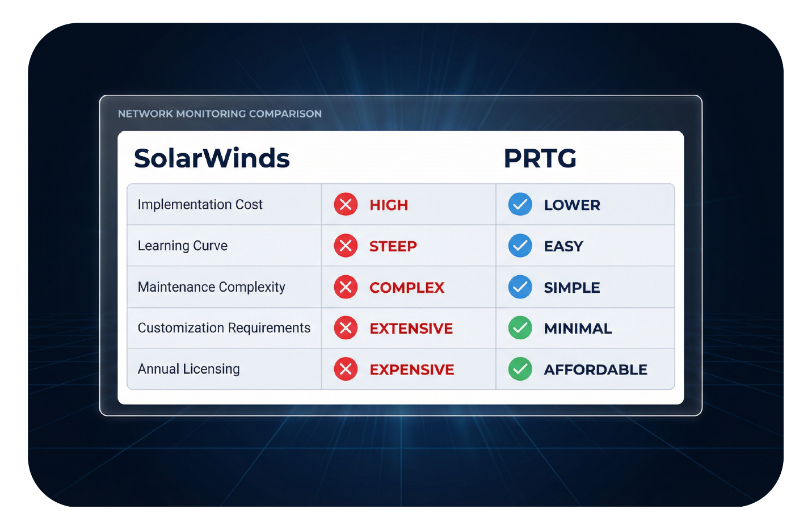The width and height of the screenshot is (812, 530).
Task: Select the "Implementation Cost" row label
Action: (200, 204)
